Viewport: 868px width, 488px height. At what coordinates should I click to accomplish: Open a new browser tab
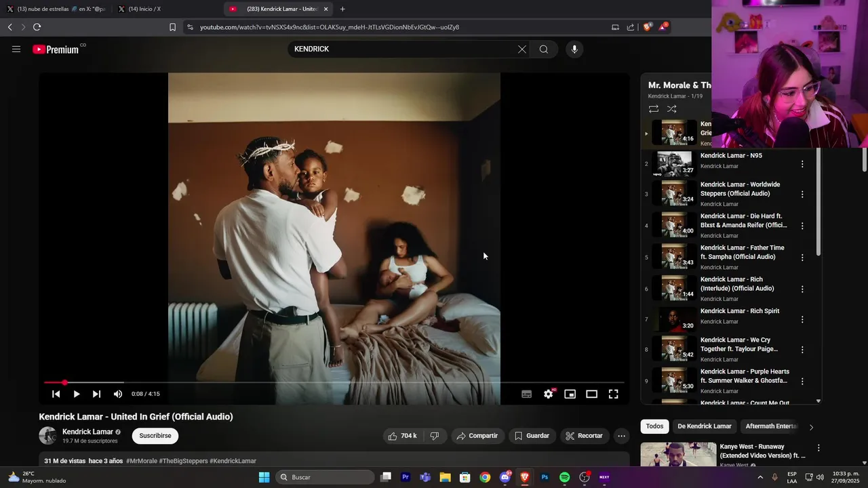pyautogui.click(x=342, y=9)
